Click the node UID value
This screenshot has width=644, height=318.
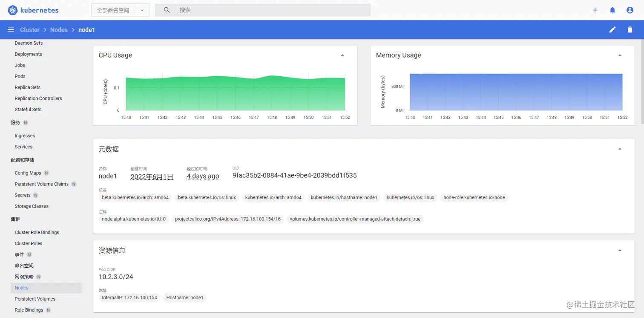click(x=295, y=175)
